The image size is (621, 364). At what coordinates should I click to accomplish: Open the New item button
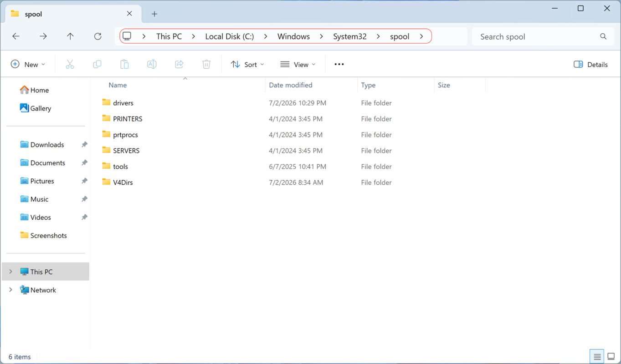click(28, 65)
